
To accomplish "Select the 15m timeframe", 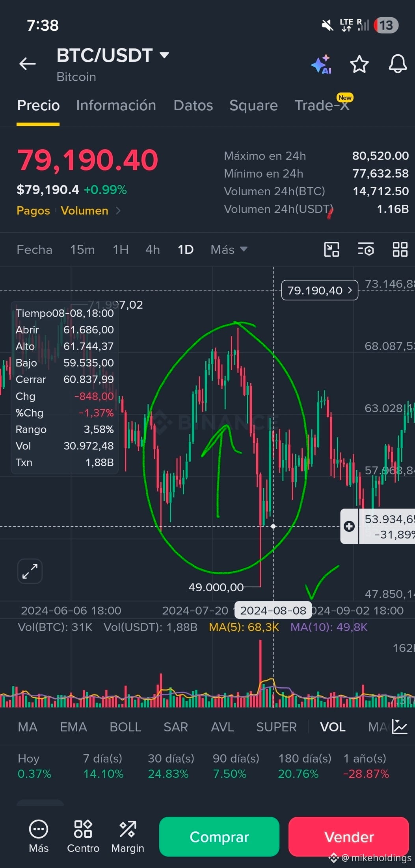I will [x=82, y=250].
